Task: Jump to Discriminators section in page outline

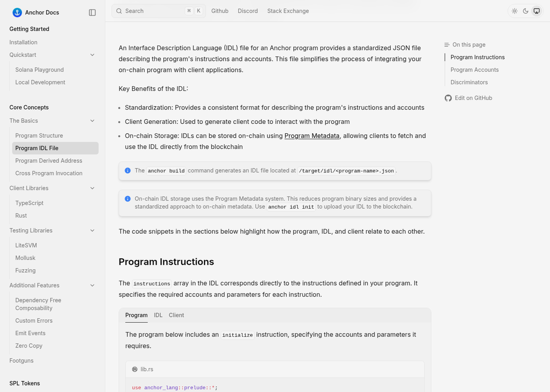Action: coord(469,82)
